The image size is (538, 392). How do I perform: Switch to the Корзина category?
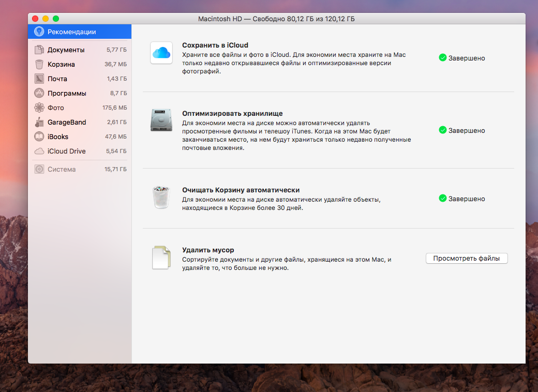pos(80,64)
